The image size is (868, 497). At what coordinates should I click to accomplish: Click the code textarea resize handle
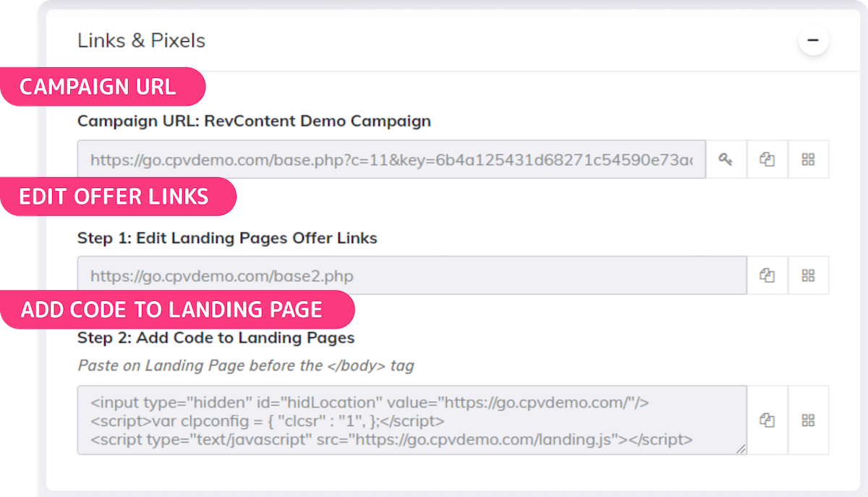pyautogui.click(x=741, y=449)
